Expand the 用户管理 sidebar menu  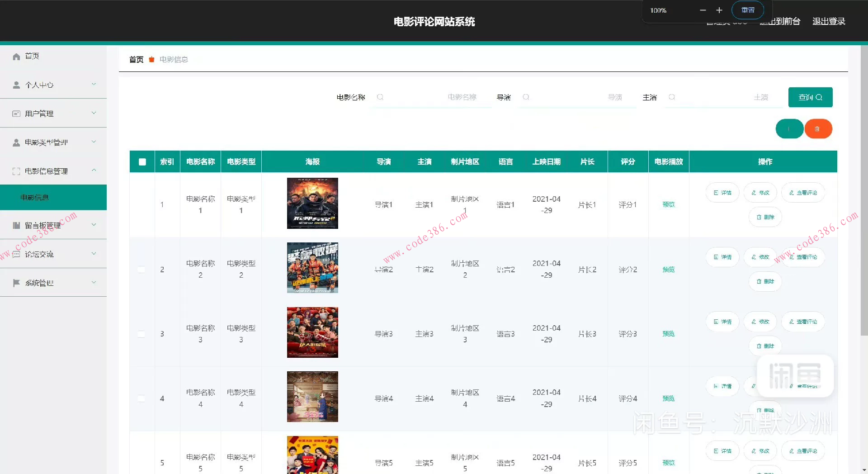point(53,114)
